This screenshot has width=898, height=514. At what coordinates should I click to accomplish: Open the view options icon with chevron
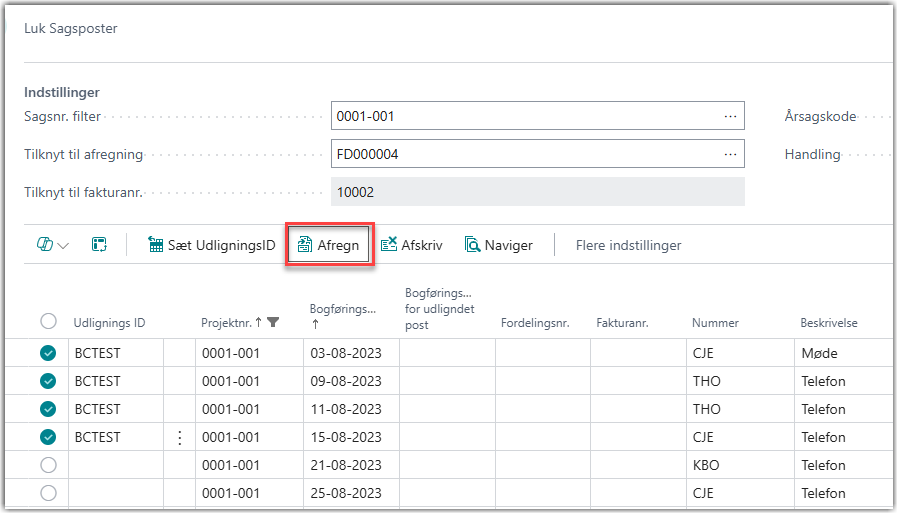[x=52, y=245]
